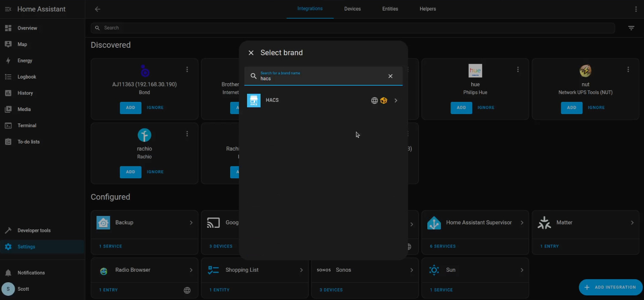Click the Sun integration icon
Screen dimensions: 644x300
[434, 270]
